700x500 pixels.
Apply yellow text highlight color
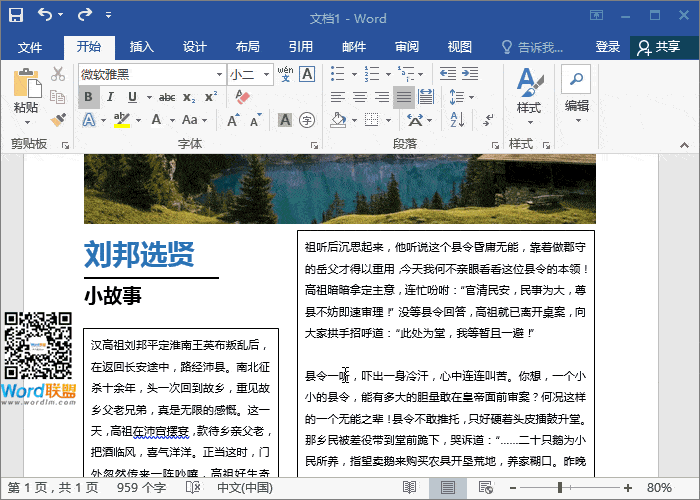[x=121, y=120]
